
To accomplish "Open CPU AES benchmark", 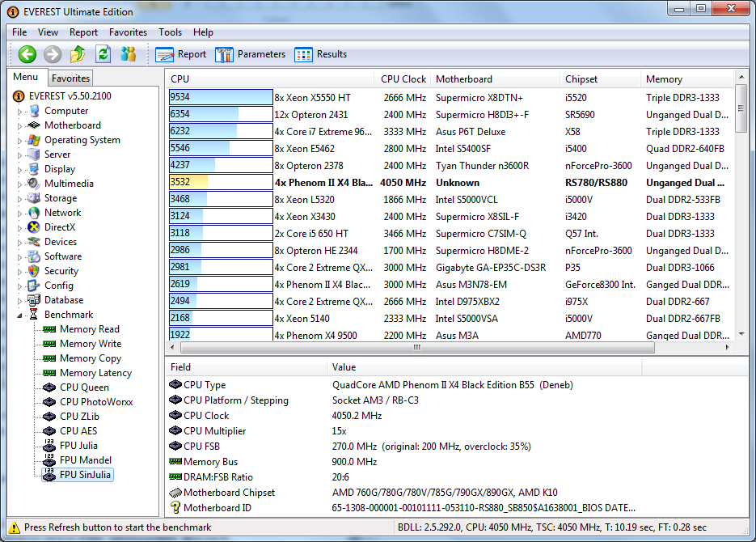I will [78, 430].
